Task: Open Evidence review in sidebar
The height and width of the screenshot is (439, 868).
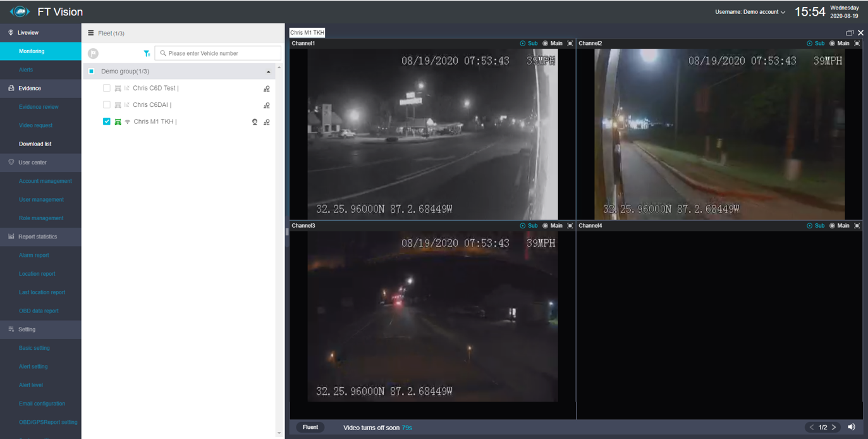Action: [39, 107]
